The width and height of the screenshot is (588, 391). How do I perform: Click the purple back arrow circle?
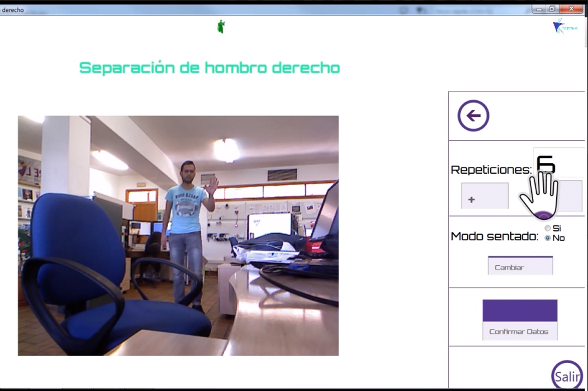point(473,115)
